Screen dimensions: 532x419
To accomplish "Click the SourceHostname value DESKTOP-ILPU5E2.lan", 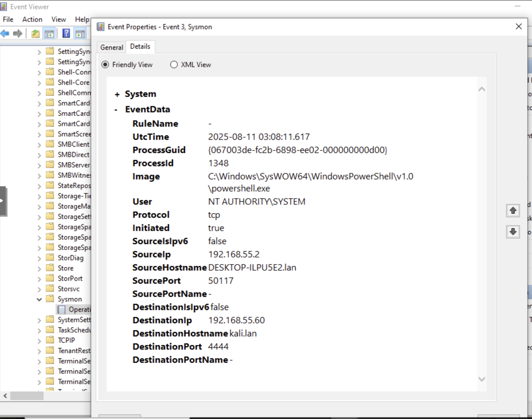I will 252,267.
